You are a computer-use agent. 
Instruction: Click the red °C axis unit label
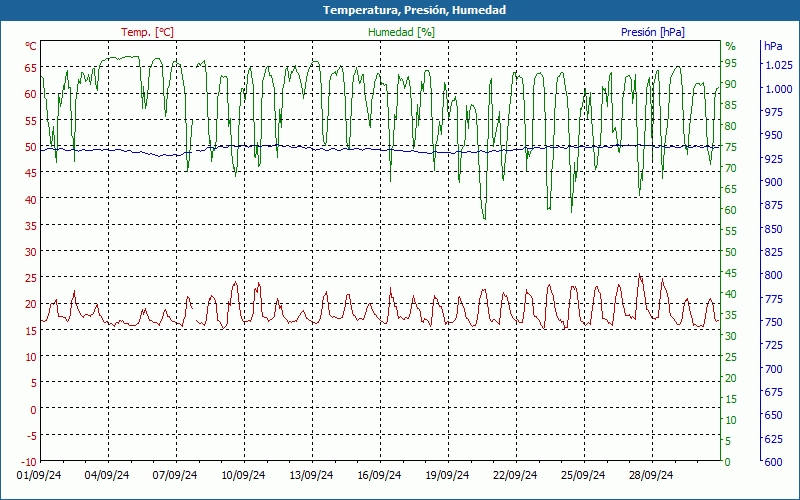pyautogui.click(x=31, y=46)
